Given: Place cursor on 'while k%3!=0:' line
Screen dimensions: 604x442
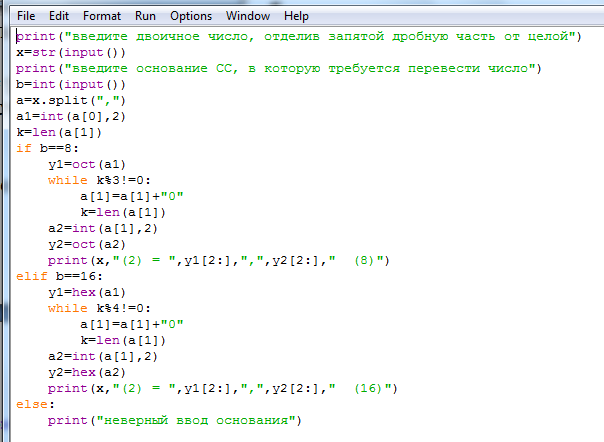Looking at the screenshot, I should (98, 180).
